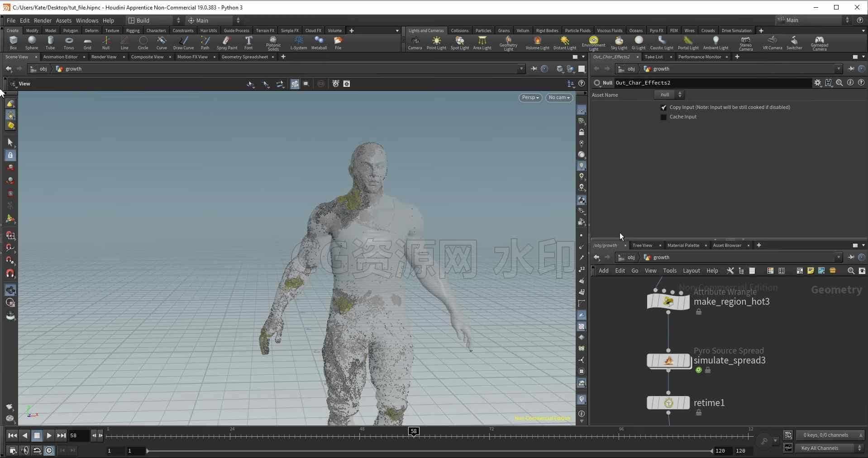The height and width of the screenshot is (458, 868).
Task: Toggle loop playback mode button
Action: (37, 450)
